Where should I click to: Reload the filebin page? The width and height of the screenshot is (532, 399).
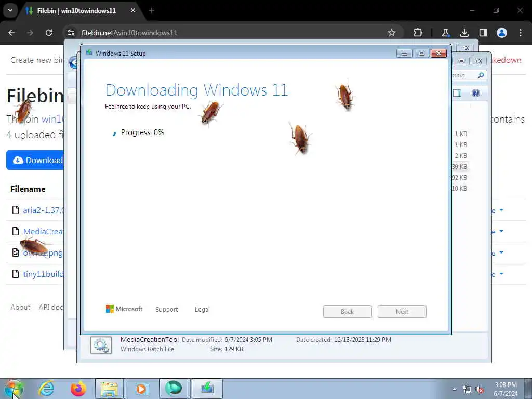49,33
